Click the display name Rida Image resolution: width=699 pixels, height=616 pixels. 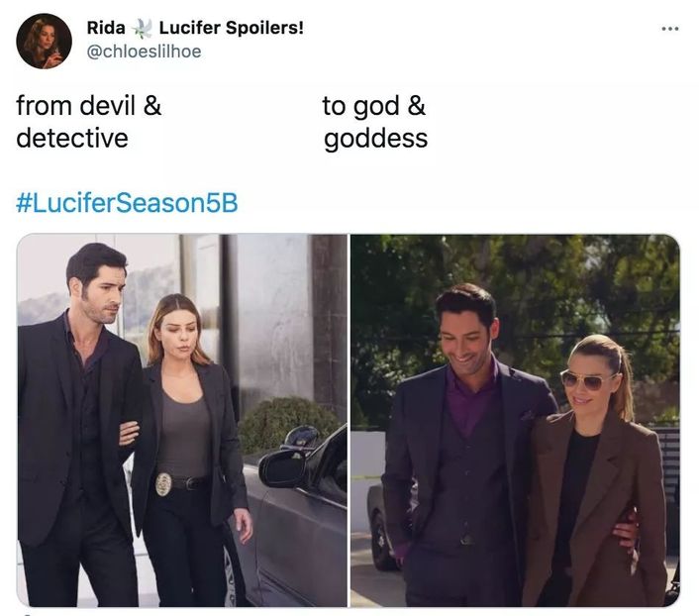coord(106,28)
